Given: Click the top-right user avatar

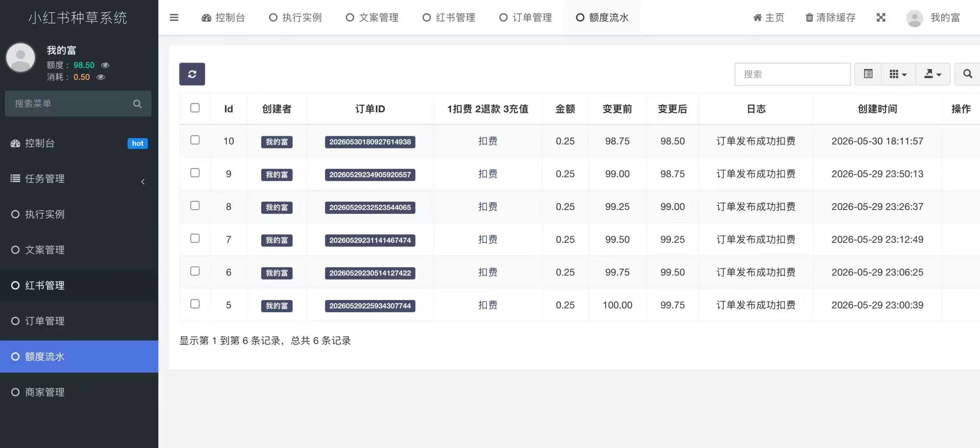Looking at the screenshot, I should [x=915, y=18].
